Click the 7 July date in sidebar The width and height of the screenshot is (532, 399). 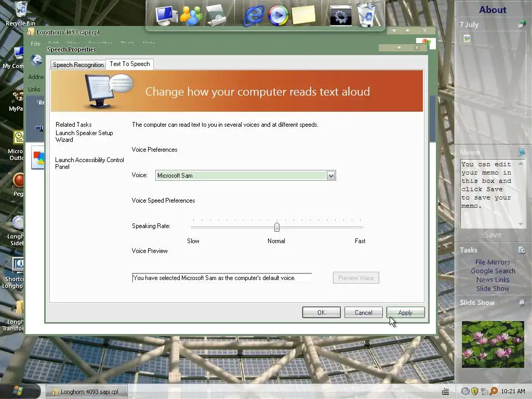[x=469, y=24]
